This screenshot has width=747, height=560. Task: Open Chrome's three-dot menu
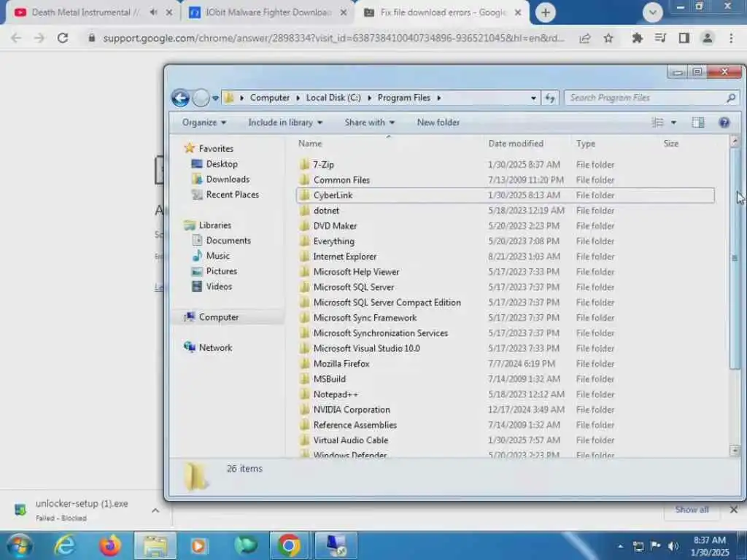point(731,38)
